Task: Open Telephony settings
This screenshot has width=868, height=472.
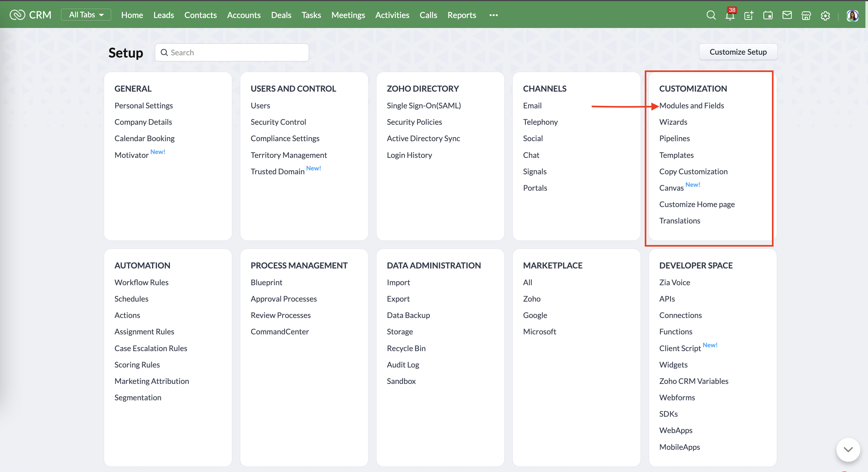Action: (540, 122)
